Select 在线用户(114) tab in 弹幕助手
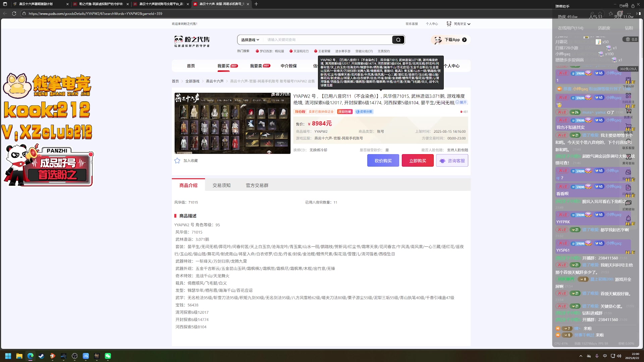 click(x=571, y=28)
